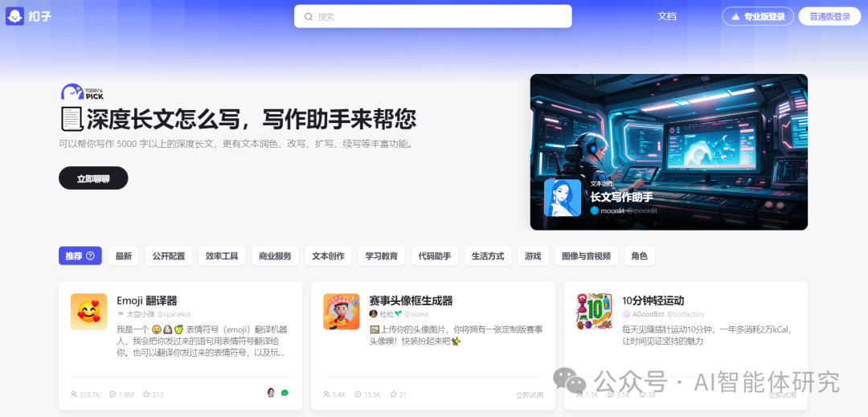Screen dimensions: 868x417
Task: Click the 长文写作助手 title in banner
Action: (621, 196)
